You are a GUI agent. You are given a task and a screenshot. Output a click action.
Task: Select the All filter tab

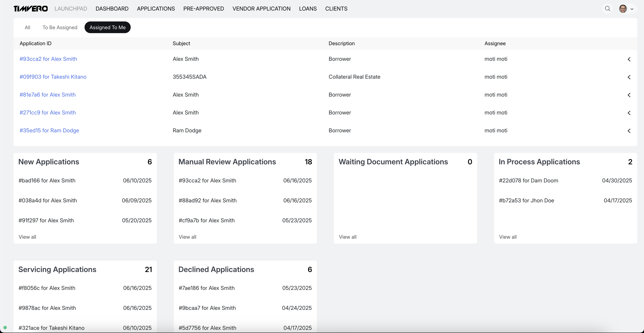coord(27,27)
